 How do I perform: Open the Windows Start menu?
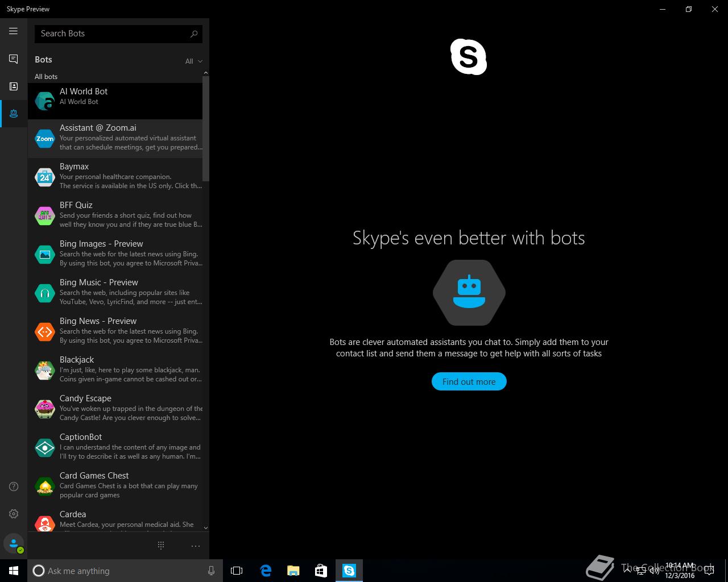click(14, 571)
